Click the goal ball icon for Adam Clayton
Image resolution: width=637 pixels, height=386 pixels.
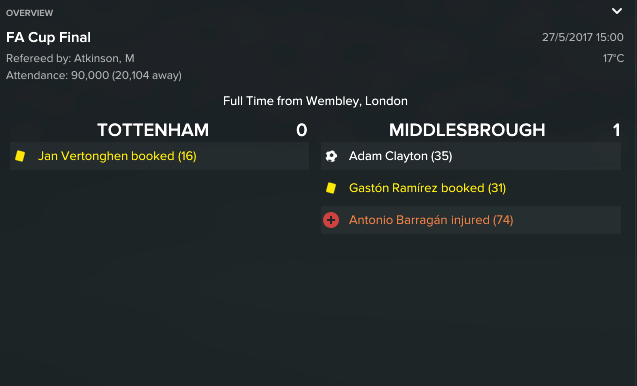(331, 156)
